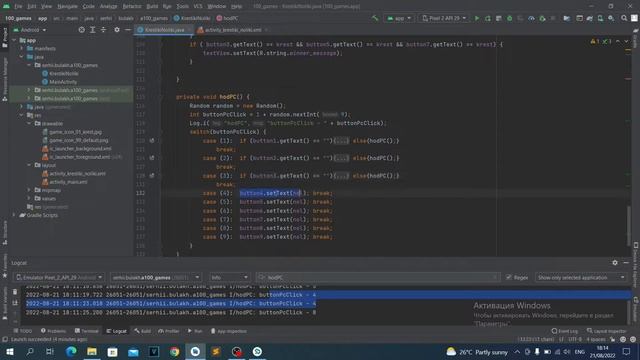Open the Info log level dropdown

(x=229, y=277)
